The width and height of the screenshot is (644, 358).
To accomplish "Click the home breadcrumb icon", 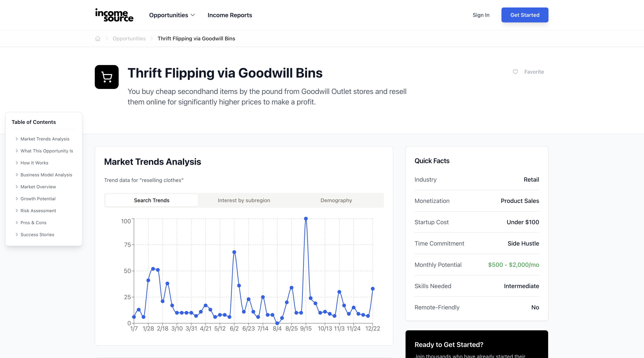I will tap(98, 38).
